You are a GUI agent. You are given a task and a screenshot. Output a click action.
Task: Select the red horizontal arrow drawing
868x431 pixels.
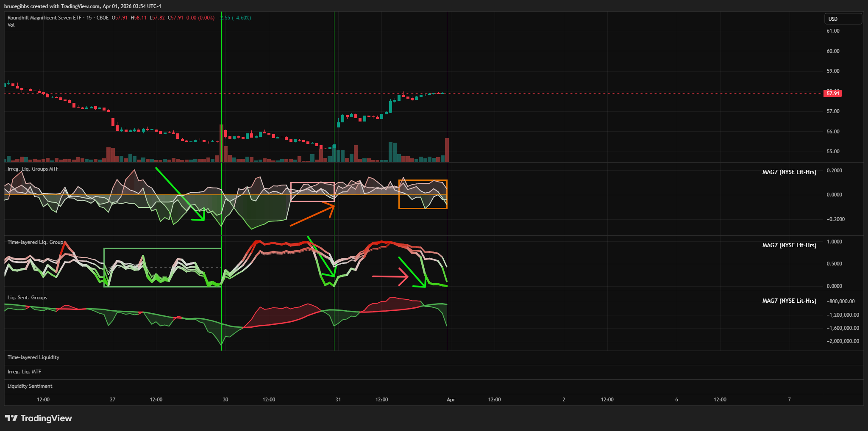pyautogui.click(x=389, y=276)
